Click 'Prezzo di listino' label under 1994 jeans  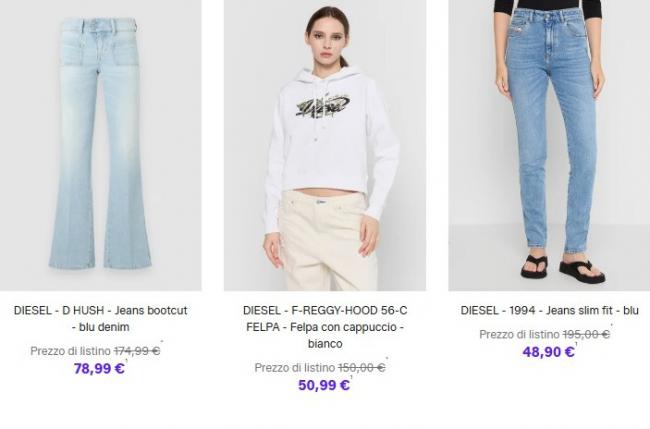coord(519,334)
